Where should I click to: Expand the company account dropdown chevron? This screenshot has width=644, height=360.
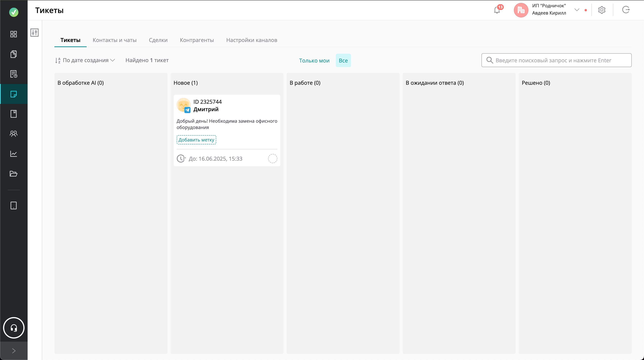[577, 10]
